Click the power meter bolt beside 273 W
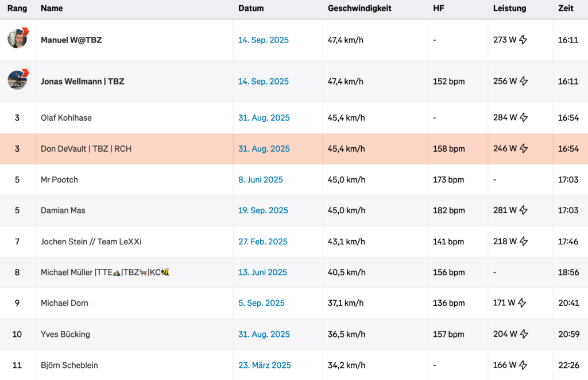This screenshot has width=588, height=380. coord(523,40)
